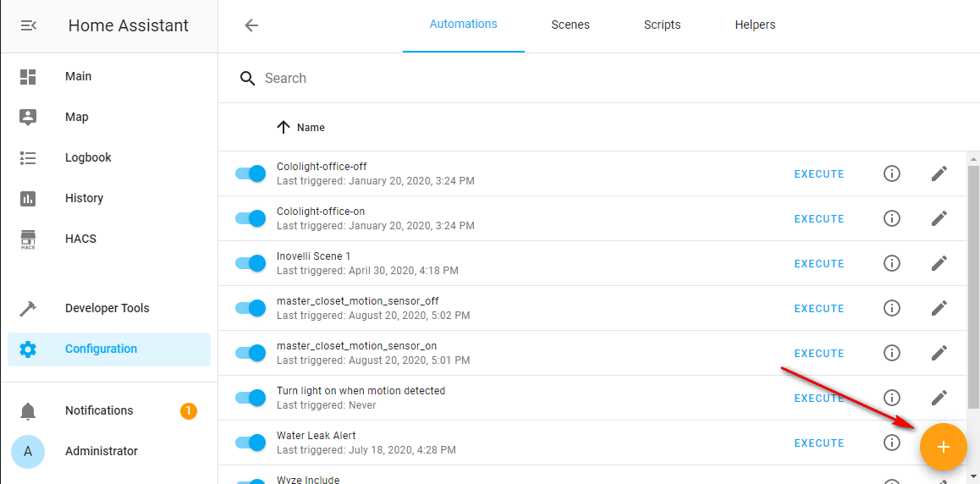Click the Name column header

[x=311, y=128]
